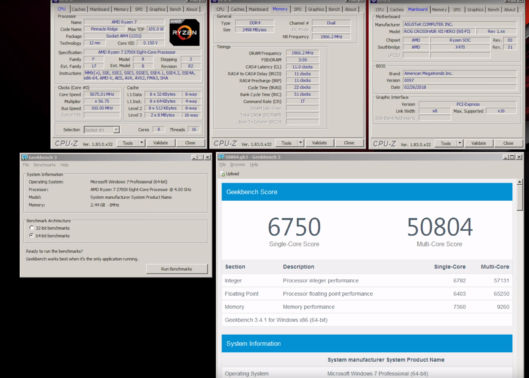Click Validate in CPU tab window
Screen dimensions: 529x378
pos(161,143)
